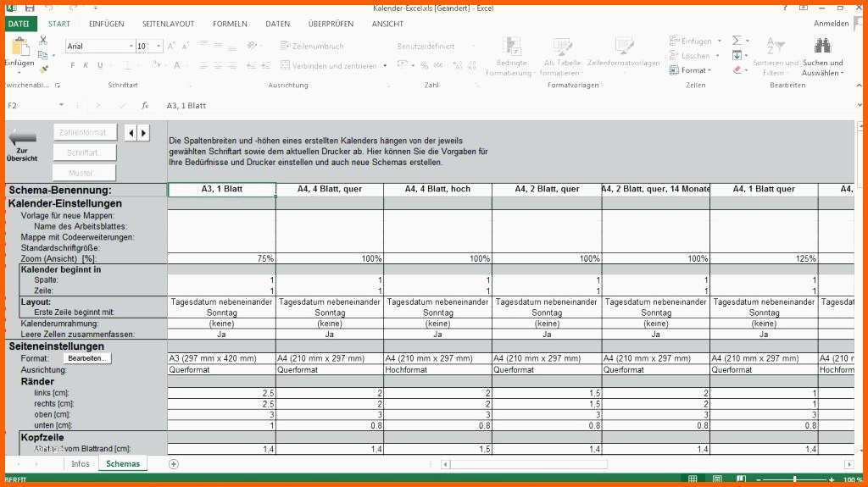Open the Bedingte Formatierung icon
This screenshot has width=868, height=487.
[511, 47]
